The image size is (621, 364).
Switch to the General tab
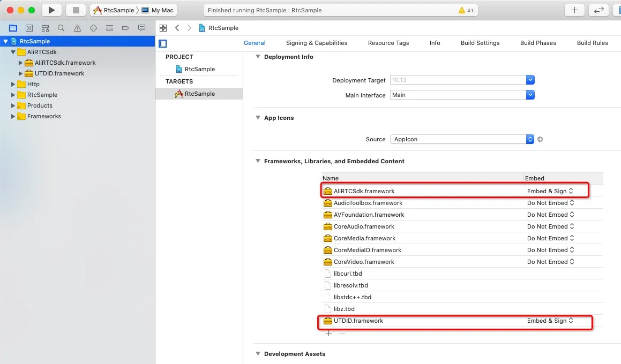coord(255,43)
